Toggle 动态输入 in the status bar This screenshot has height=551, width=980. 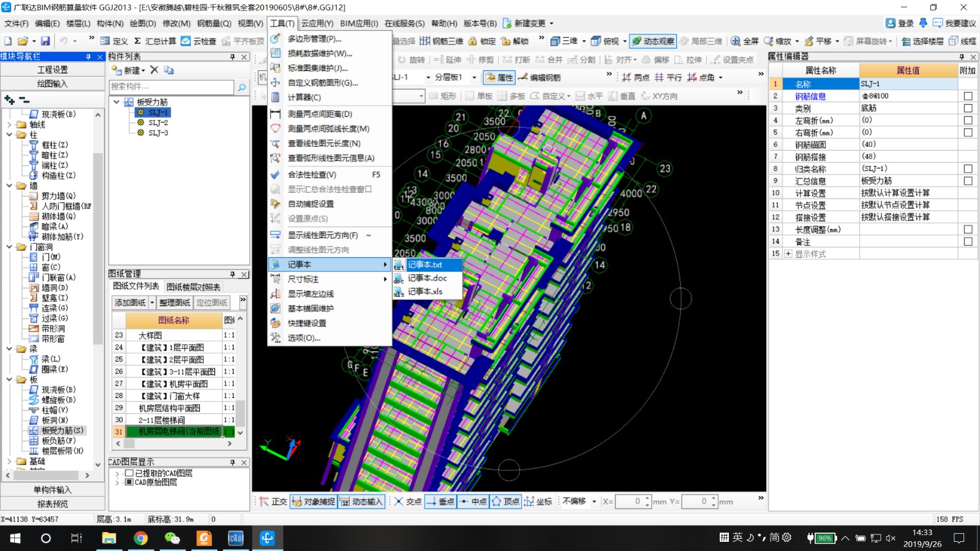coord(361,501)
